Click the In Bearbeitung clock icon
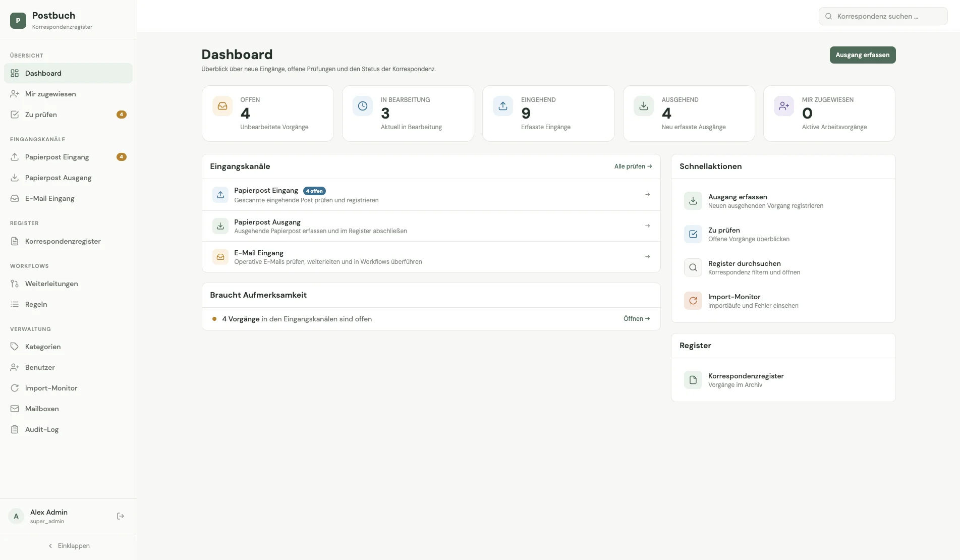960x560 pixels. click(363, 106)
